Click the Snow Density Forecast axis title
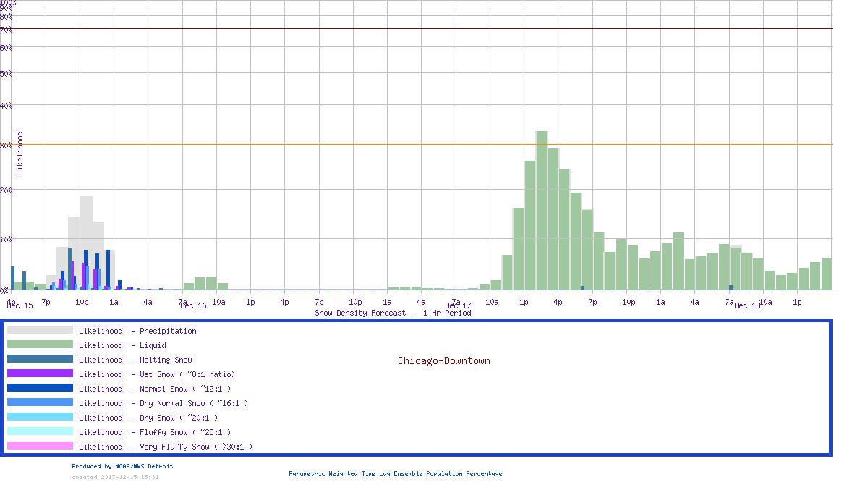The height and width of the screenshot is (485, 868). click(x=393, y=313)
